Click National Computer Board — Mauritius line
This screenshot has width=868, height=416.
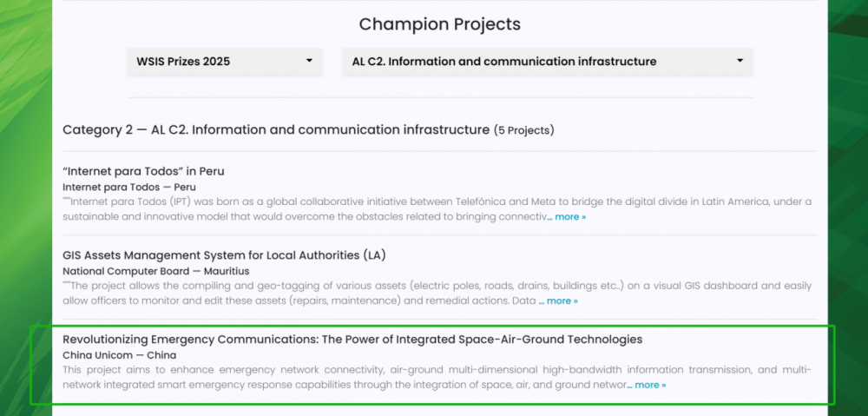click(x=156, y=272)
